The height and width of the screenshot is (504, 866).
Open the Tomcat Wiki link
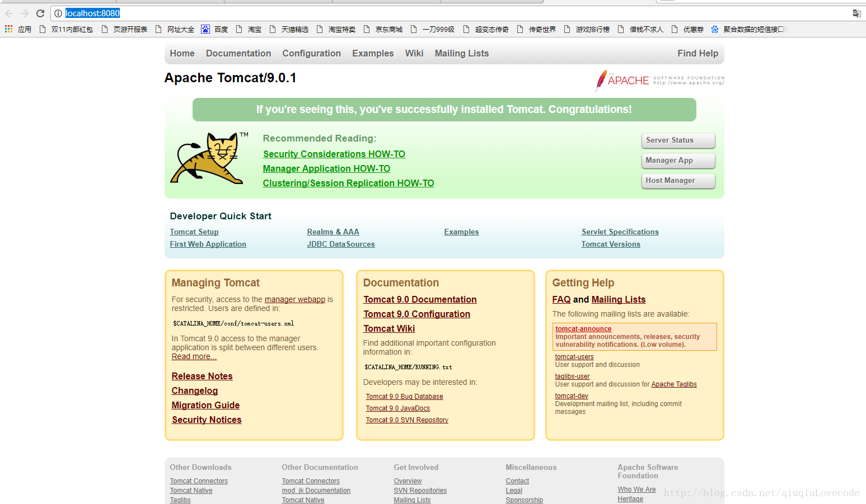tap(389, 329)
